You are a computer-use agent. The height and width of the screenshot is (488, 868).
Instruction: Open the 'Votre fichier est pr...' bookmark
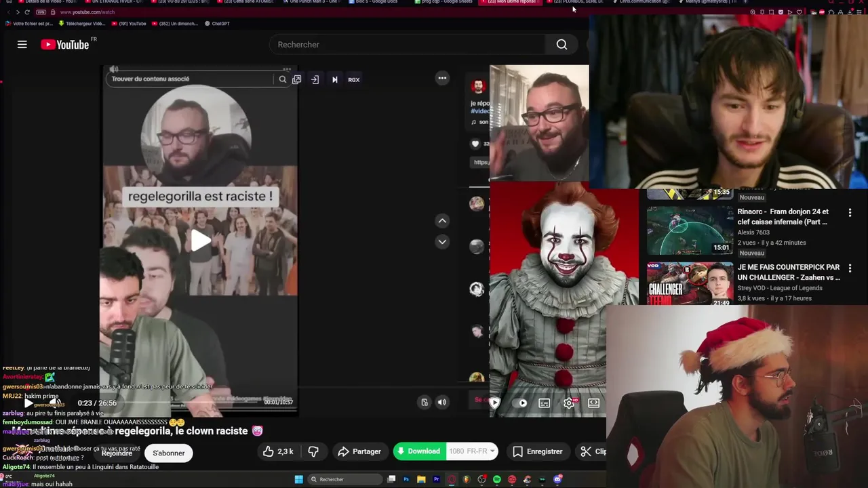tap(28, 24)
